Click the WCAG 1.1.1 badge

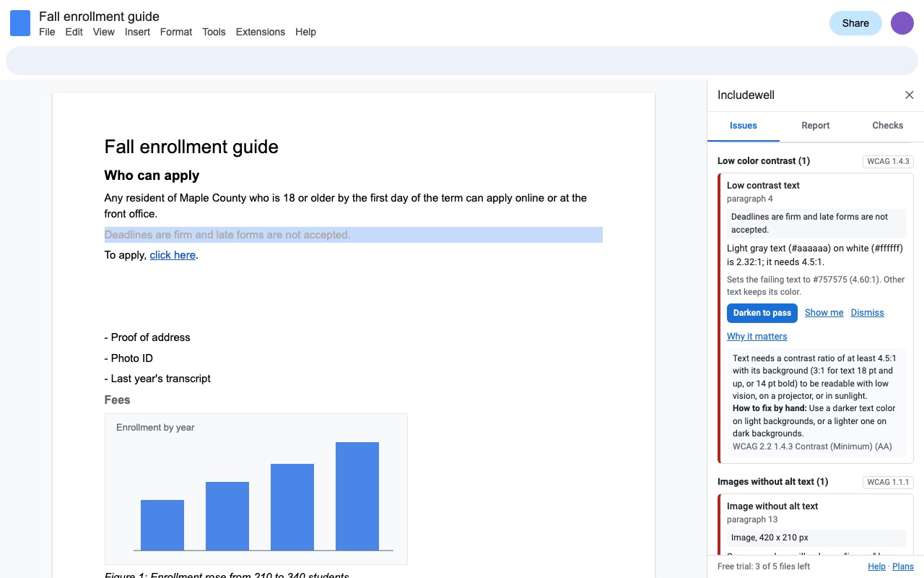click(889, 482)
